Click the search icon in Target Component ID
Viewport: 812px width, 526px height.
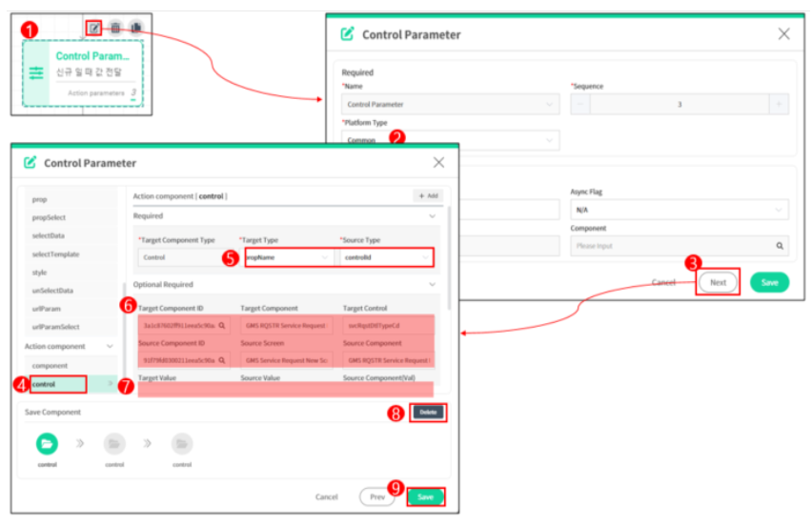222,326
